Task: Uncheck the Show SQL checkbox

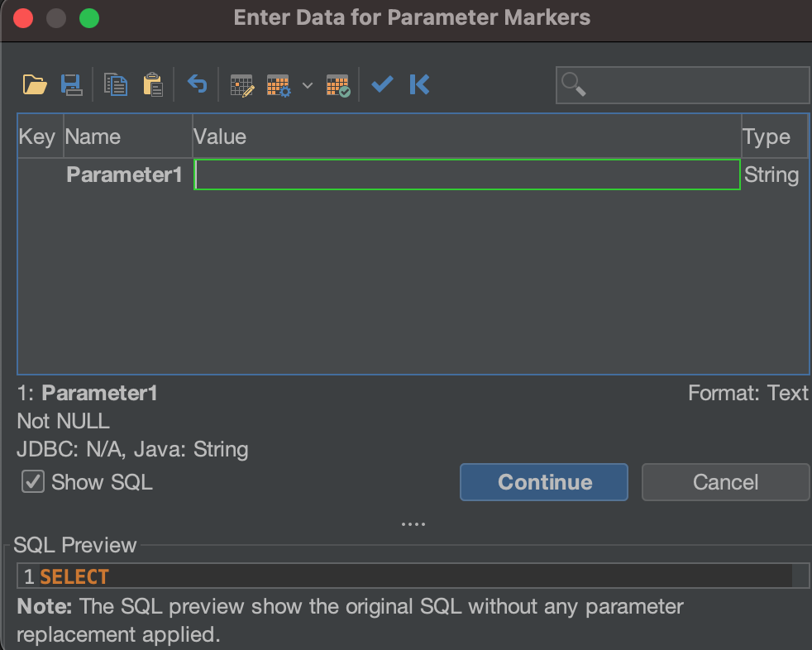Action: click(x=33, y=482)
